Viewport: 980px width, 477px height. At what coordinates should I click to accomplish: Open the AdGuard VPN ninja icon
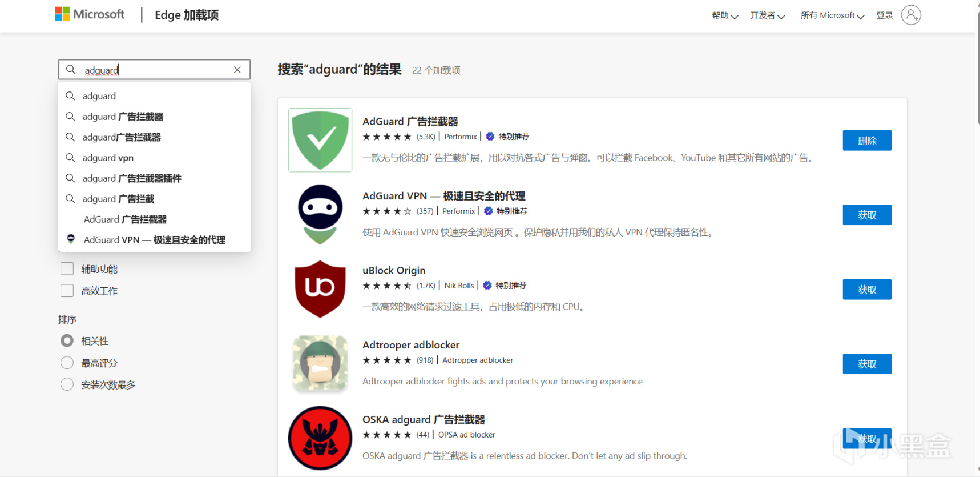click(x=320, y=215)
